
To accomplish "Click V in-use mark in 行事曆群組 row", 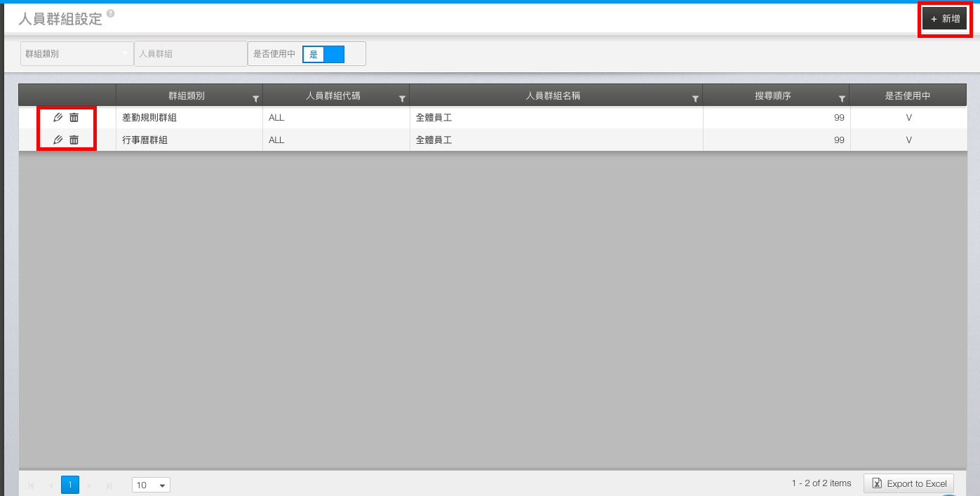I will (908, 140).
